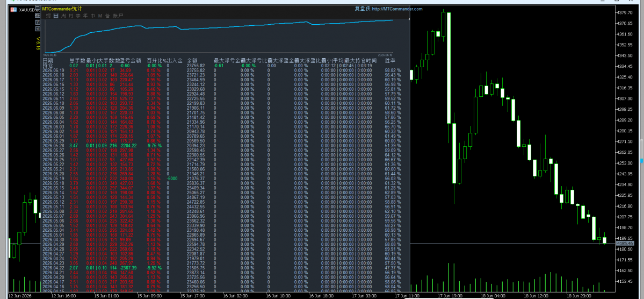This screenshot has width=644, height=299.
Task: Click the minimize-panel dash icon beside MTCommander title
Action: coord(38,7)
